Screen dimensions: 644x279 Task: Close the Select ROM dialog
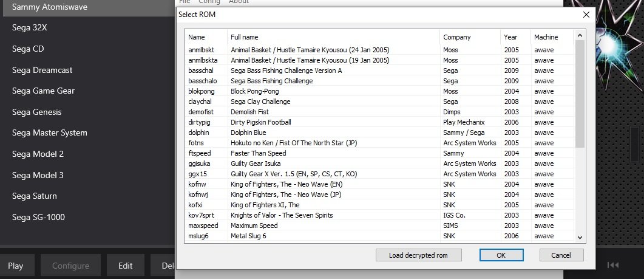586,15
